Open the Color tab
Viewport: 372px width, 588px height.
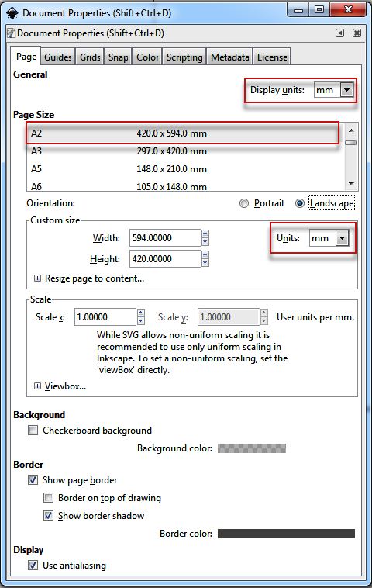click(147, 57)
